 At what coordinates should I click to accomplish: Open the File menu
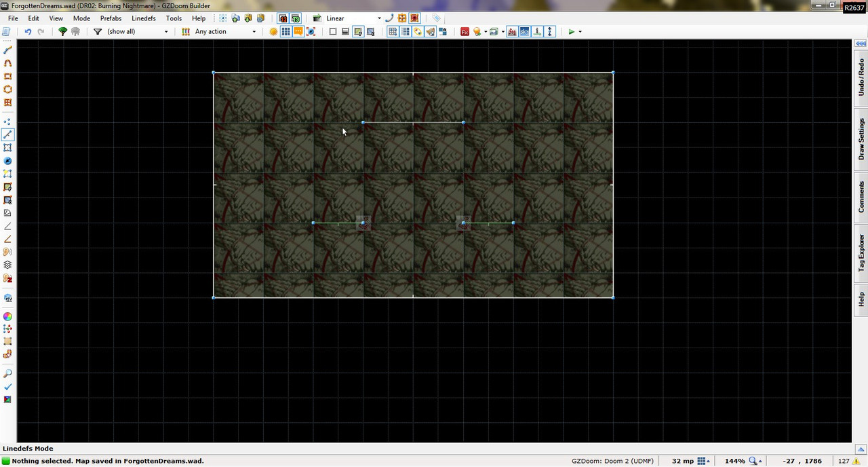[13, 18]
